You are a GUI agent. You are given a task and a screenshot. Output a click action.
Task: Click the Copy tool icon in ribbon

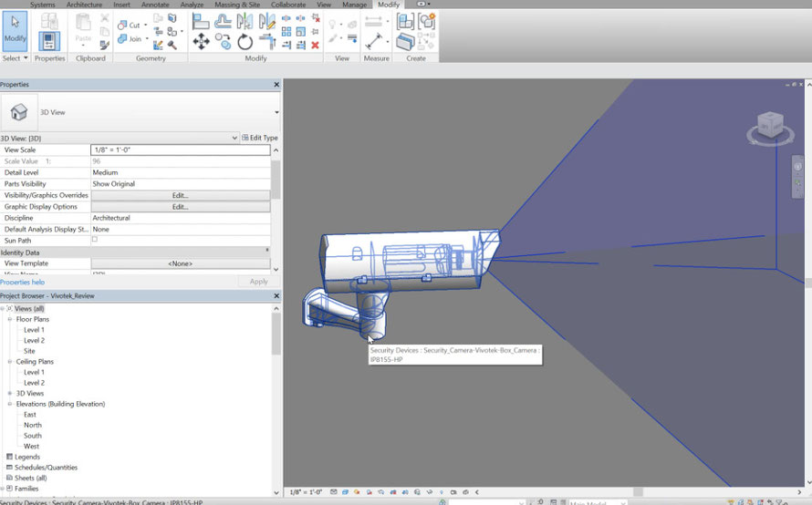click(x=224, y=41)
